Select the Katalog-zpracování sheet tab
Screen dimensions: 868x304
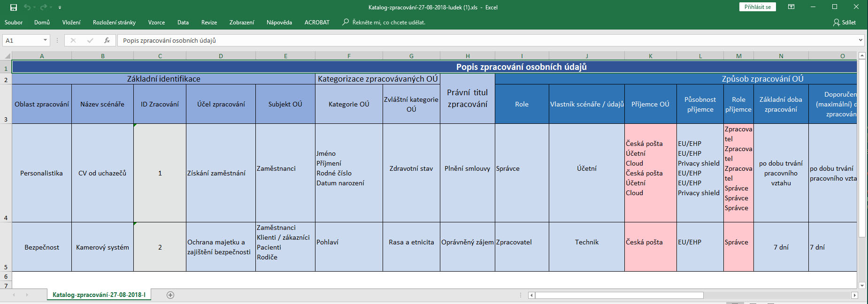tap(99, 295)
